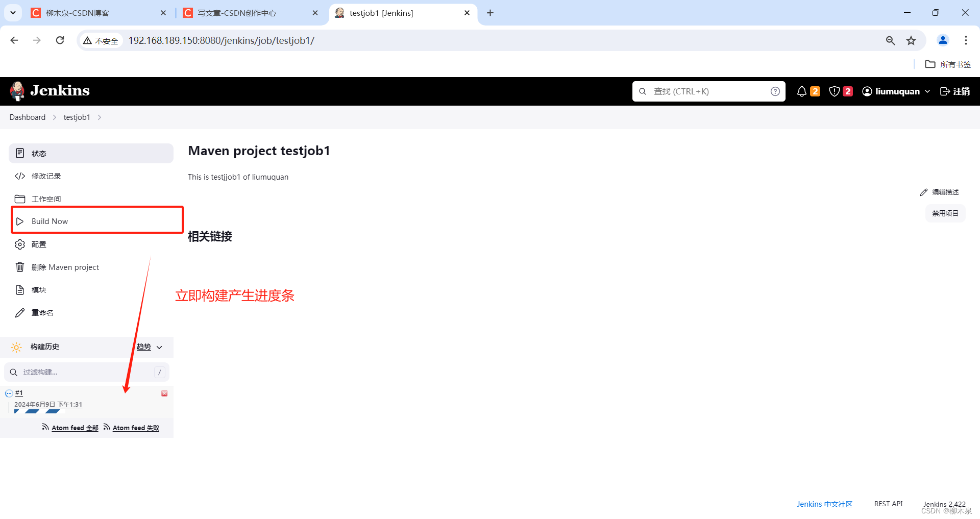Click the 状态 status sidebar item
The image size is (980, 519).
(91, 153)
